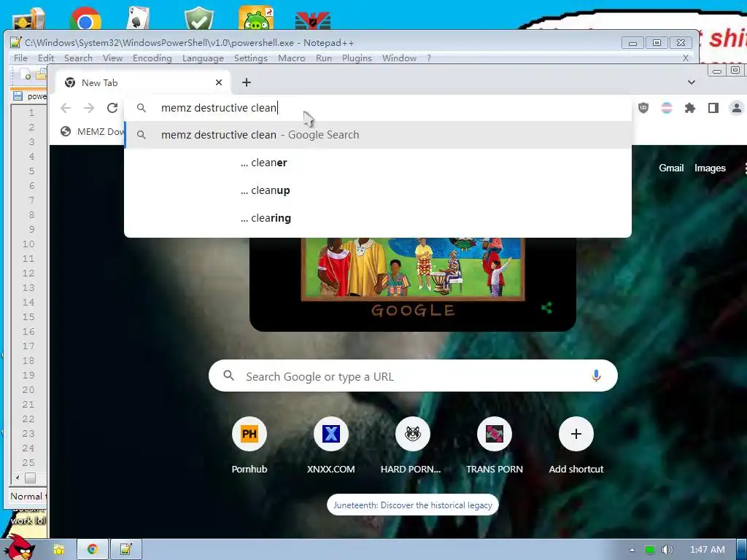747x560 pixels.
Task: Select the powershell tab in Notepad++
Action: 29,96
